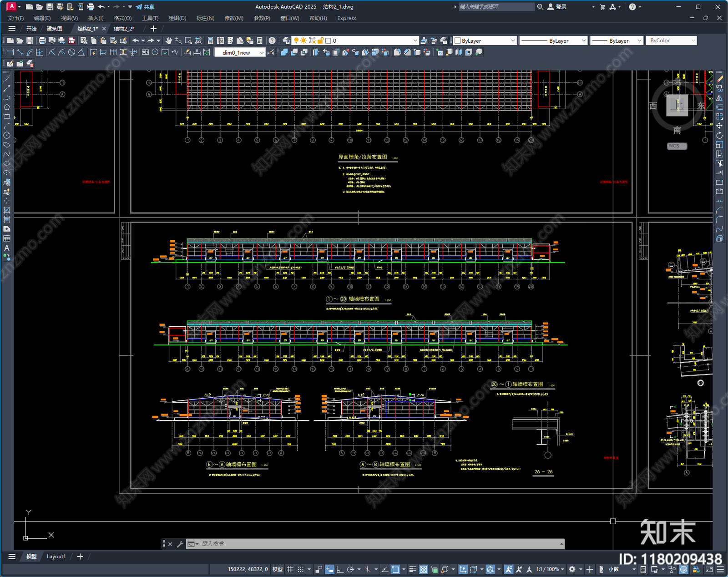Screen dimensions: 728x577
Task: Click the Rotate tool in right modify toolbar
Action: 719,135
